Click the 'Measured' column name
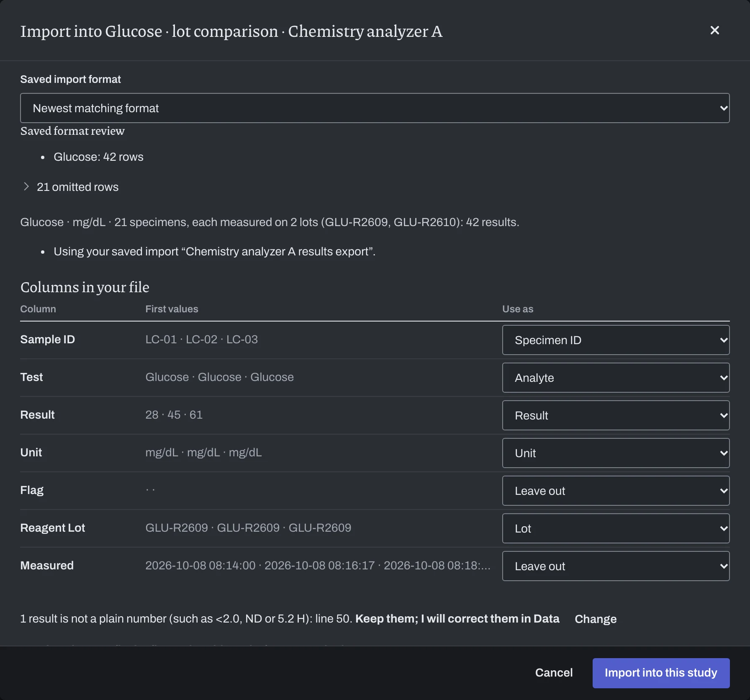Image resolution: width=750 pixels, height=700 pixels. [x=47, y=566]
